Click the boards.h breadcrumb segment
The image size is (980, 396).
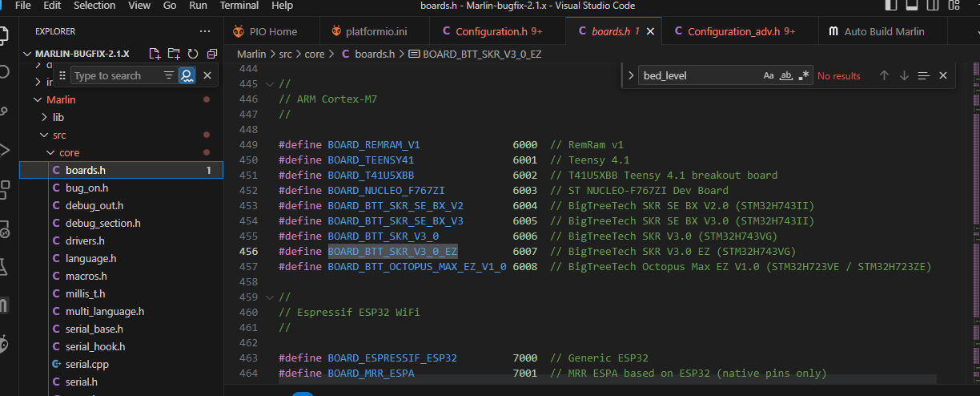367,54
